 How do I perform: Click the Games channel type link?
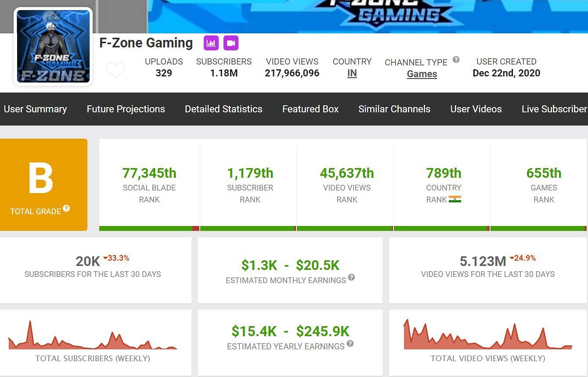[422, 74]
